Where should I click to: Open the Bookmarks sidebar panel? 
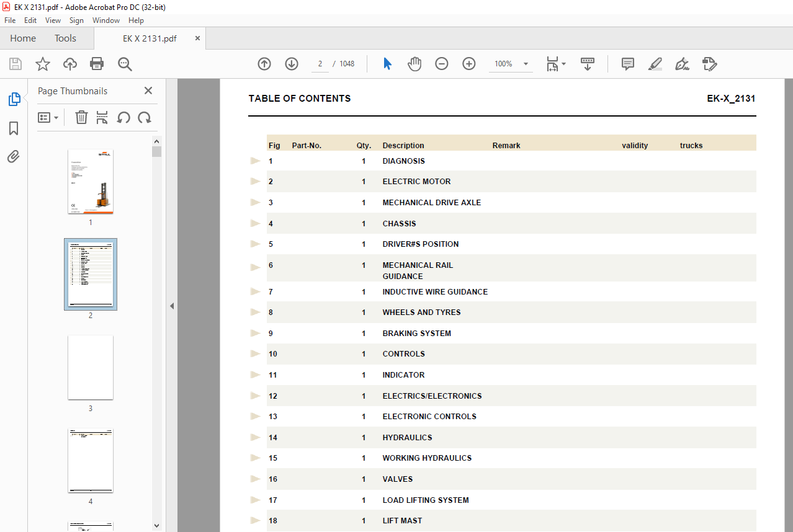point(14,128)
